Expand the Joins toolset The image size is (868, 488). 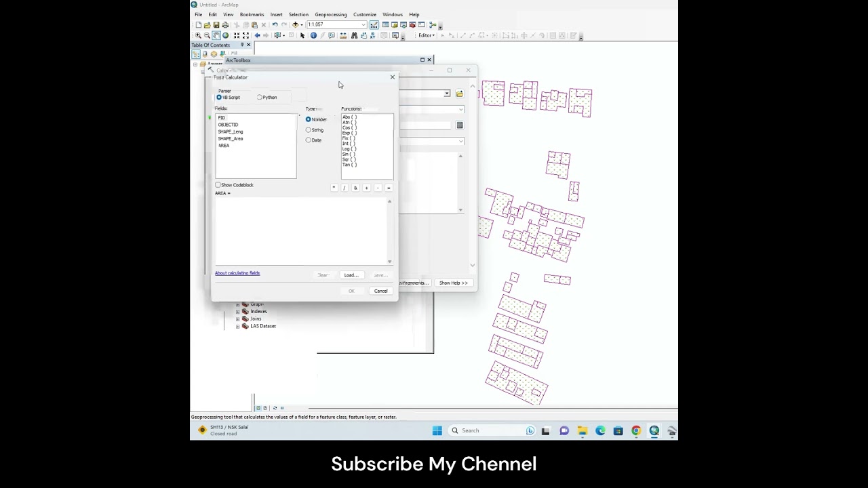tap(238, 319)
